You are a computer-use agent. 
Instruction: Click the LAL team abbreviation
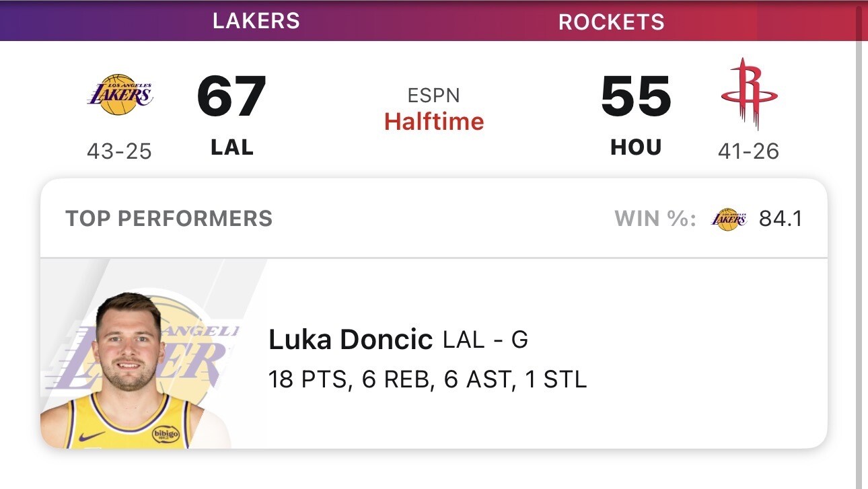click(x=232, y=147)
